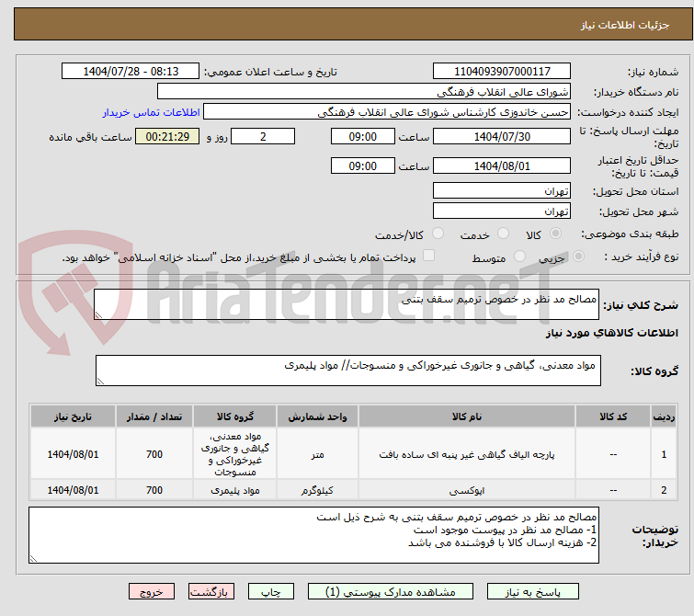Toggle the اسناد خزانه اسلامی payment checkbox
This screenshot has width=694, height=616.
[428, 255]
